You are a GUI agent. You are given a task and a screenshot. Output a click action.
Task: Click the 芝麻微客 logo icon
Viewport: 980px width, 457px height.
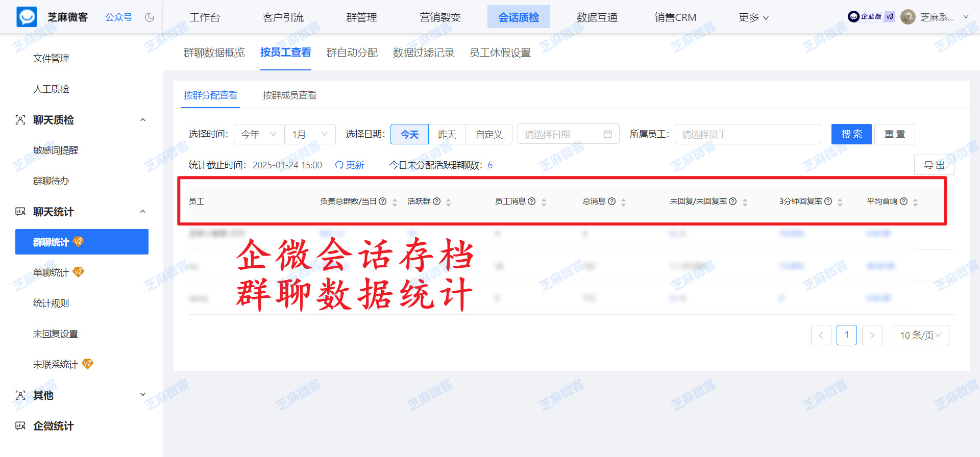pos(27,17)
